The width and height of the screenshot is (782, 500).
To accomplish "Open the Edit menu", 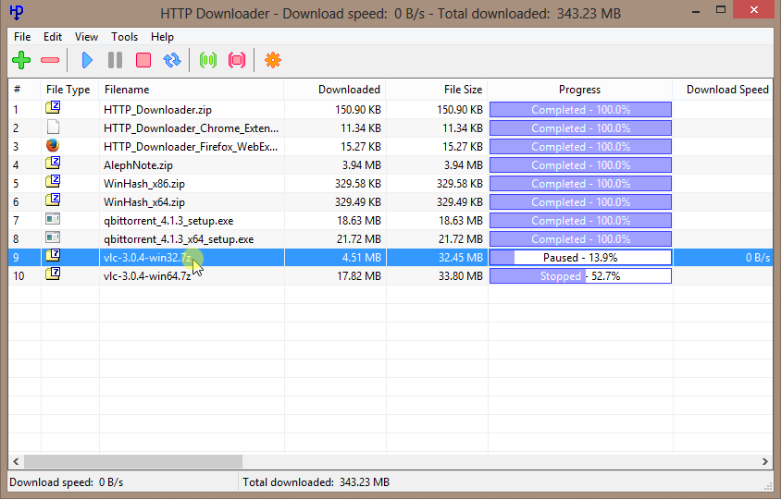I will point(52,37).
